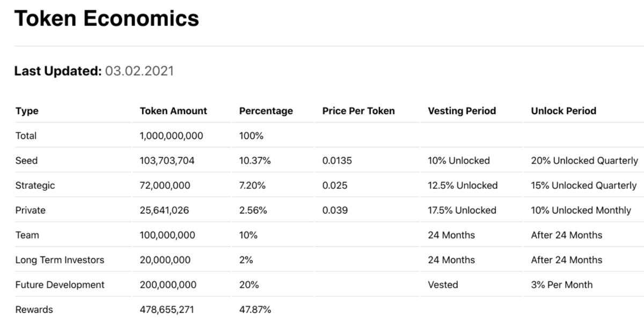The height and width of the screenshot is (320, 644).
Task: Select the 10% Unlocked Monthly cell
Action: tap(581, 210)
